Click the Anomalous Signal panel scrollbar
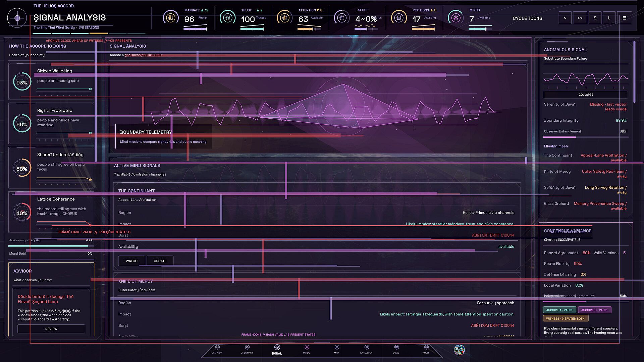This screenshot has width=644, height=362. 634,72
